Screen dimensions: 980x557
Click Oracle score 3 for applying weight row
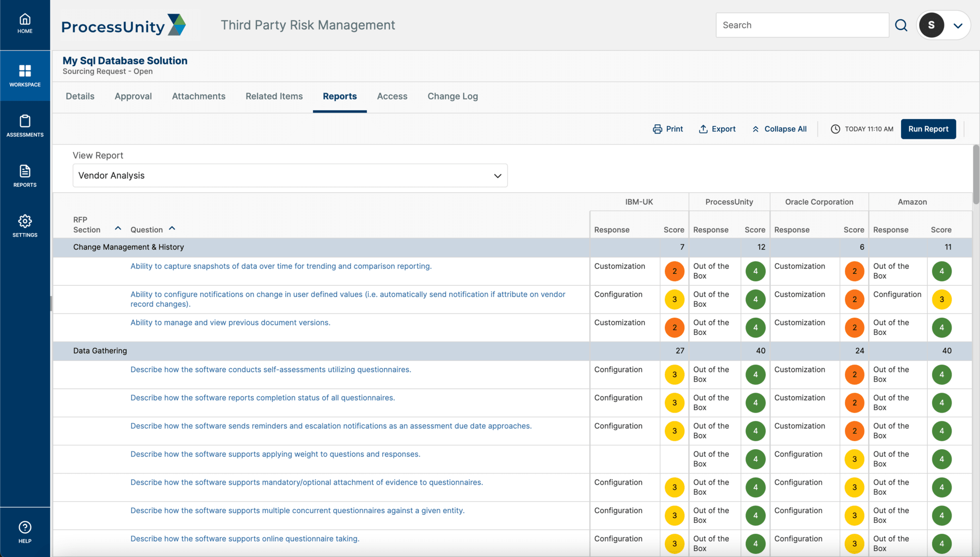[x=854, y=459]
